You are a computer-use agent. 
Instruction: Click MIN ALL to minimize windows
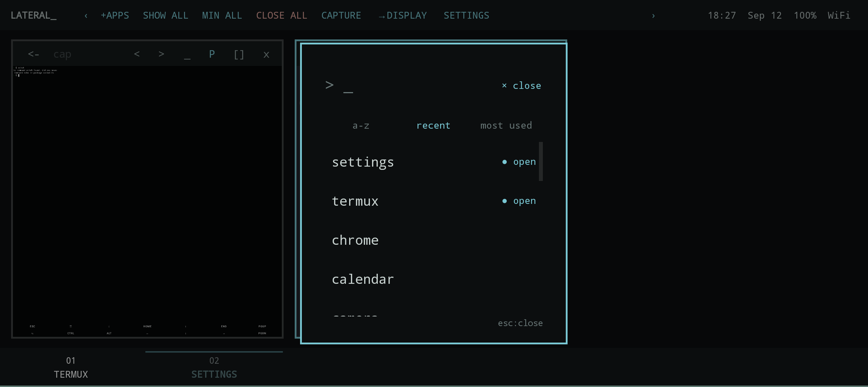(x=222, y=15)
